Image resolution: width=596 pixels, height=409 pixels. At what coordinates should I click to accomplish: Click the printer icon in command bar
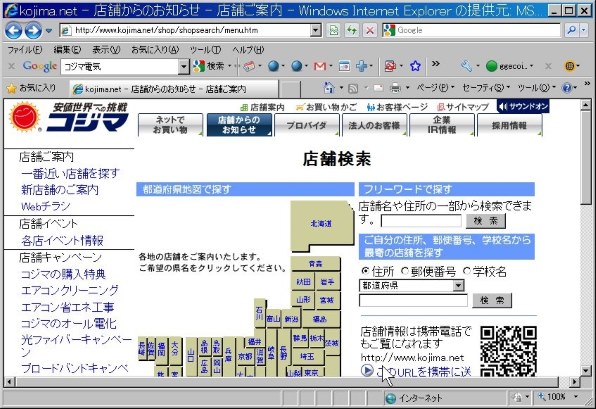(x=396, y=89)
